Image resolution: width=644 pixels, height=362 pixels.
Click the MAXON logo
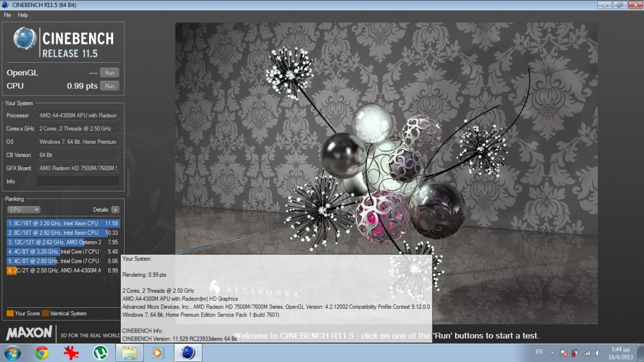pyautogui.click(x=29, y=333)
